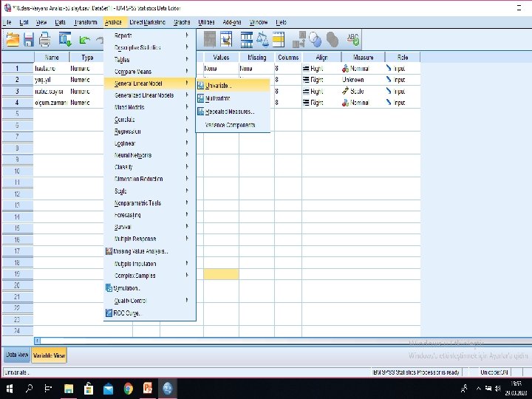Select Multivariate in the submenu
Screen dimensions: 532x399
tap(233, 98)
